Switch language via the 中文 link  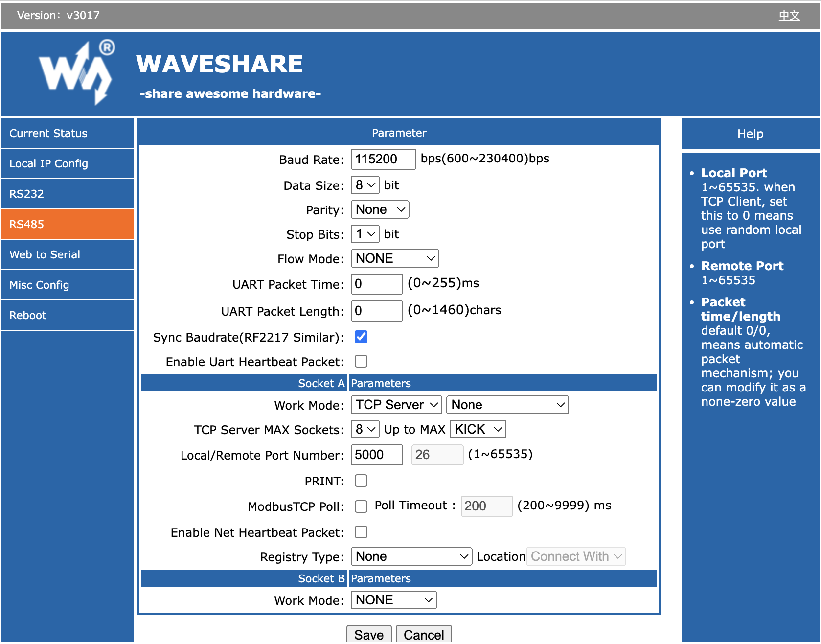[789, 16]
